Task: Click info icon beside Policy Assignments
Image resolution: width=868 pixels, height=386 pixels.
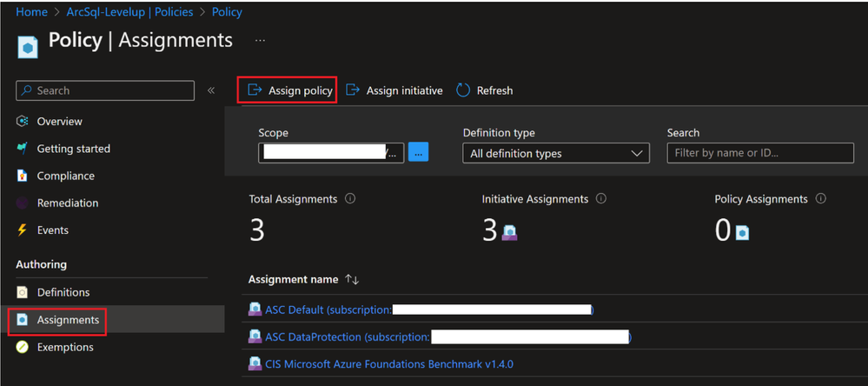Action: coord(821,199)
